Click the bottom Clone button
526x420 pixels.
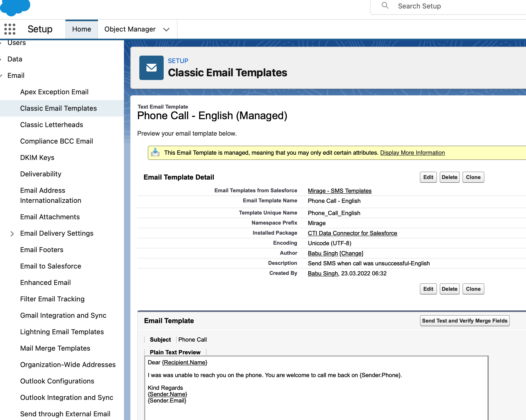[473, 289]
